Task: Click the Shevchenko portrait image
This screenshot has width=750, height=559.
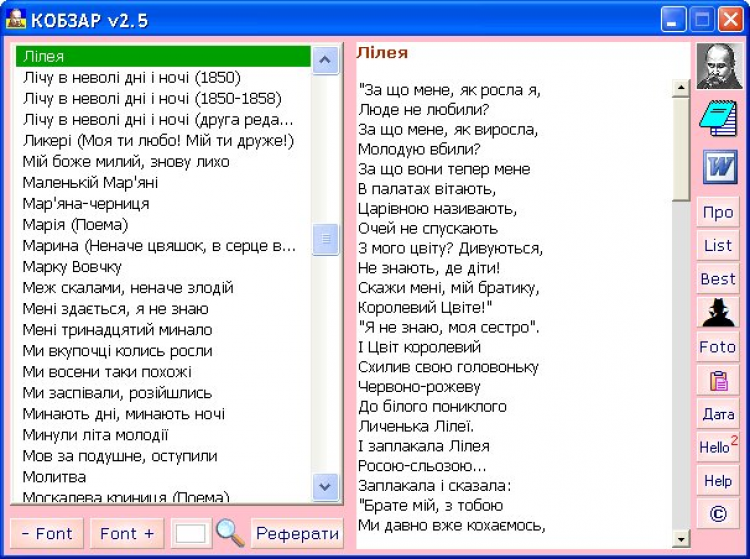Action: 719,66
